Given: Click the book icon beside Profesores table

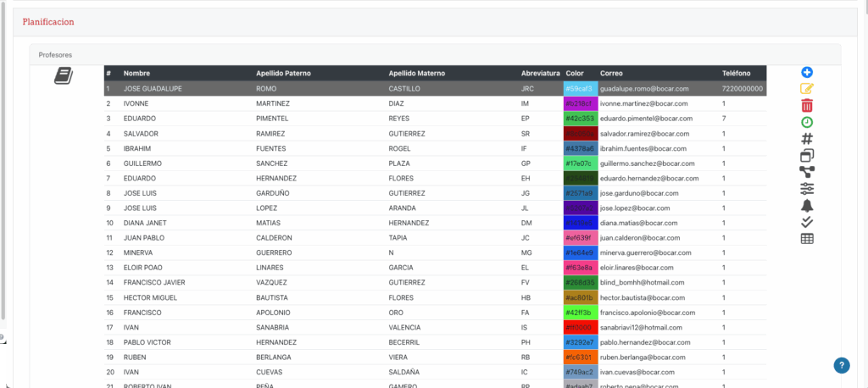Looking at the screenshot, I should pos(64,76).
